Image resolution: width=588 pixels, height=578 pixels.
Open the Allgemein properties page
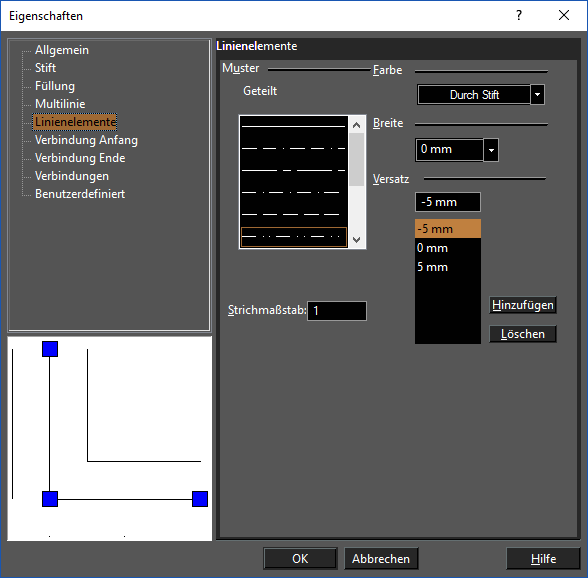(x=62, y=50)
